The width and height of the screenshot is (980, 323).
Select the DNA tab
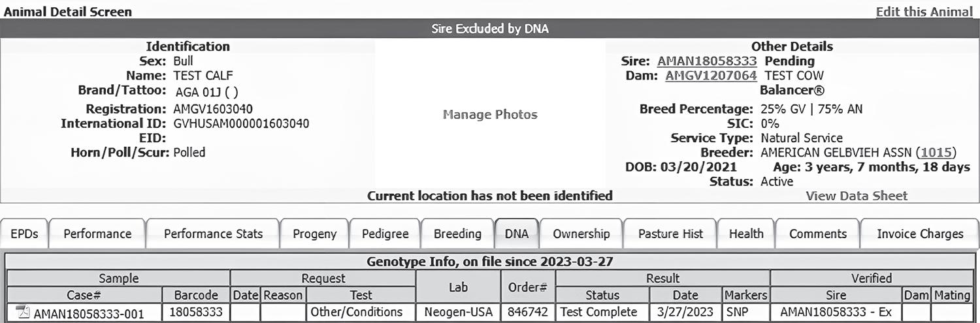pyautogui.click(x=517, y=234)
